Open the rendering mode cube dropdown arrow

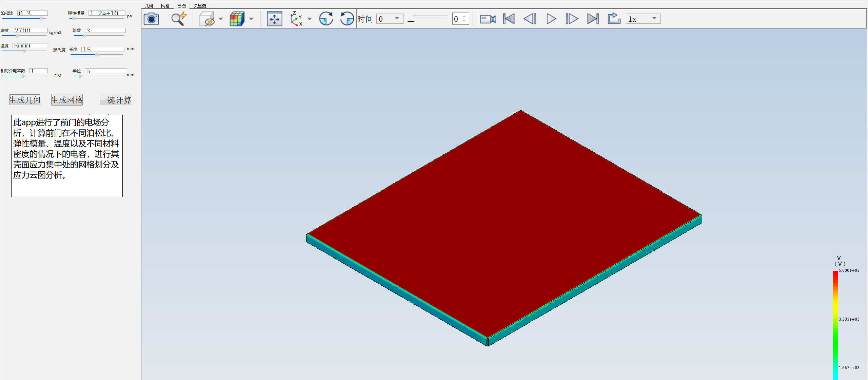[x=251, y=19]
